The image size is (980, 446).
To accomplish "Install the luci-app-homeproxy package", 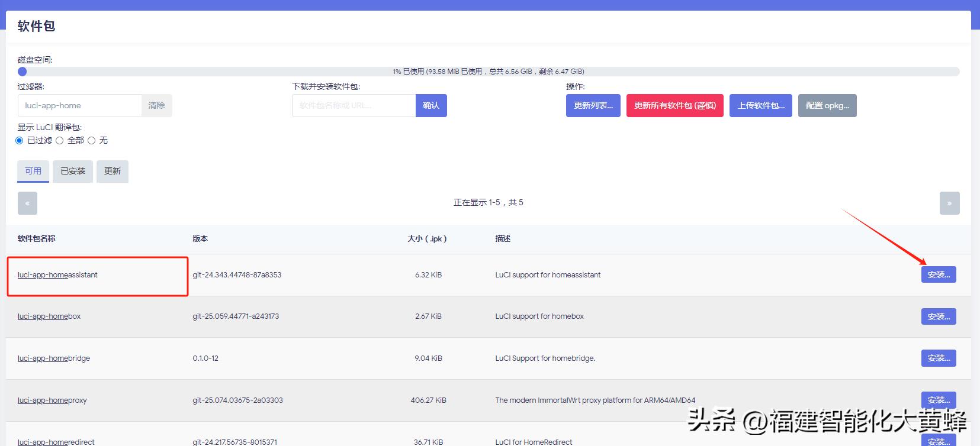I will pyautogui.click(x=939, y=400).
